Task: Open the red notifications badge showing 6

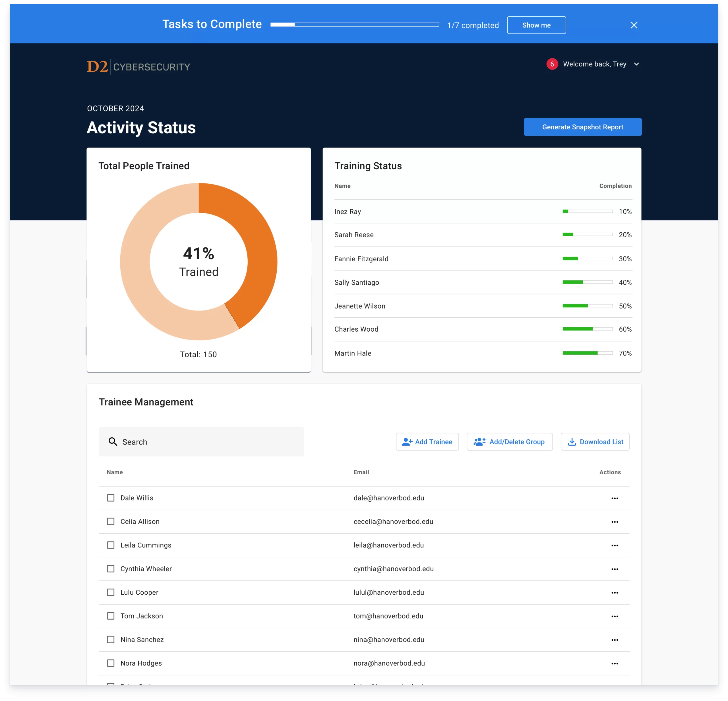Action: 552,64
